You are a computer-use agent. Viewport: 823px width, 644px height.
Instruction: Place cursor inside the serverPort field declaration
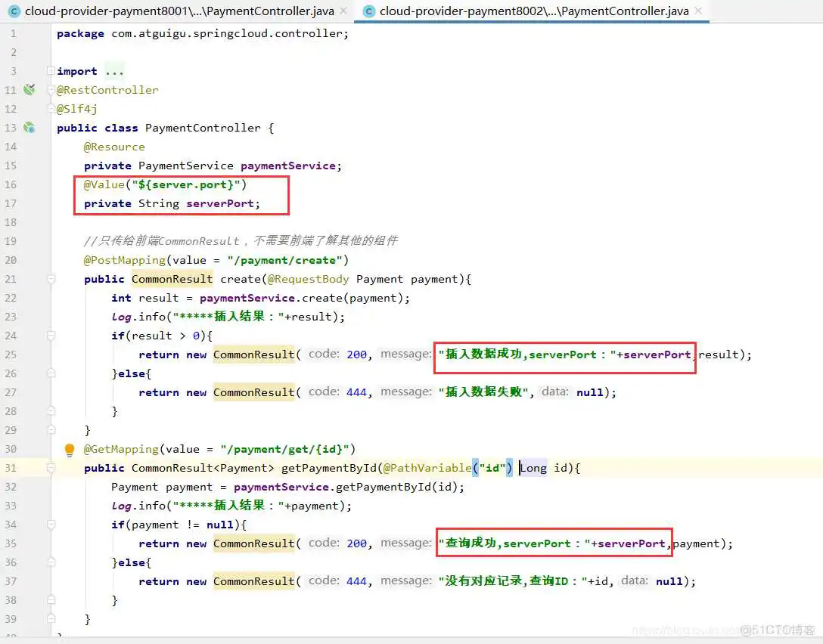(189, 203)
